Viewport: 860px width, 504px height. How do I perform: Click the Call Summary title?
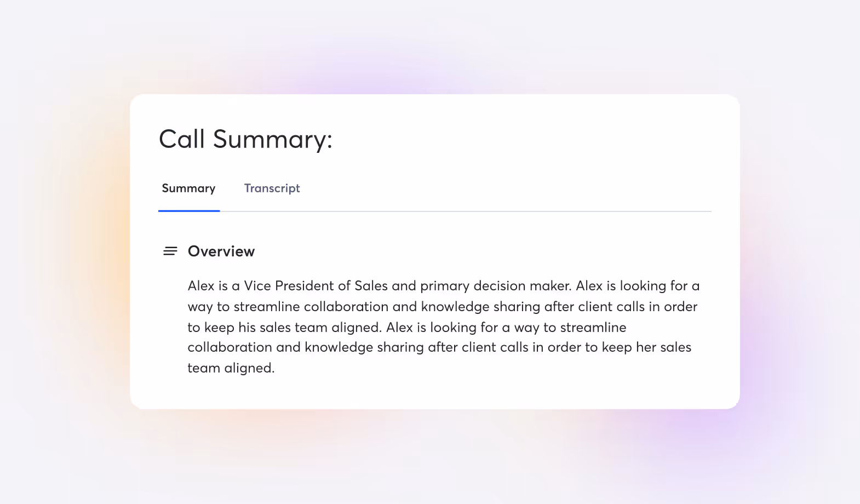[x=245, y=139]
